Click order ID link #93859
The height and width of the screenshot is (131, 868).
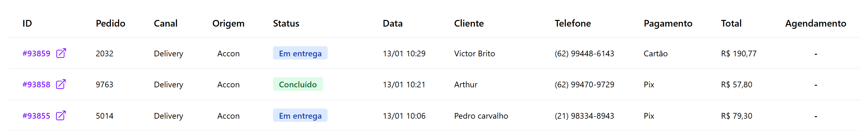click(36, 54)
